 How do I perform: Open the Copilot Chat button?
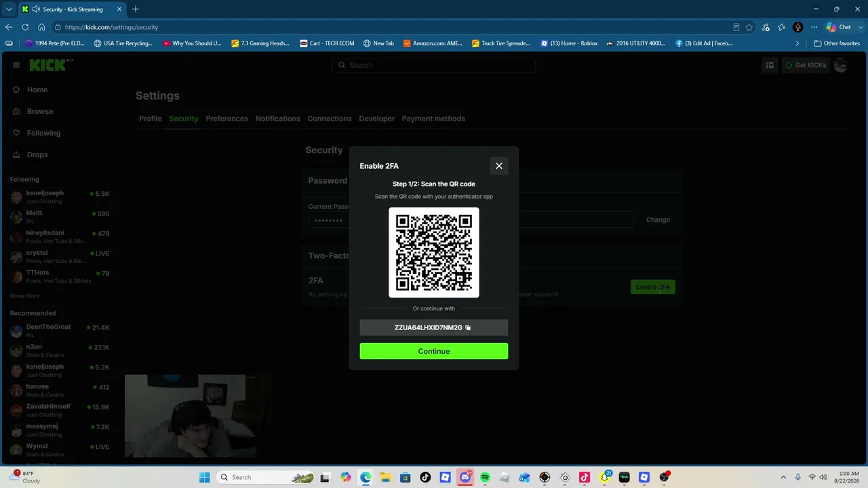pos(839,27)
